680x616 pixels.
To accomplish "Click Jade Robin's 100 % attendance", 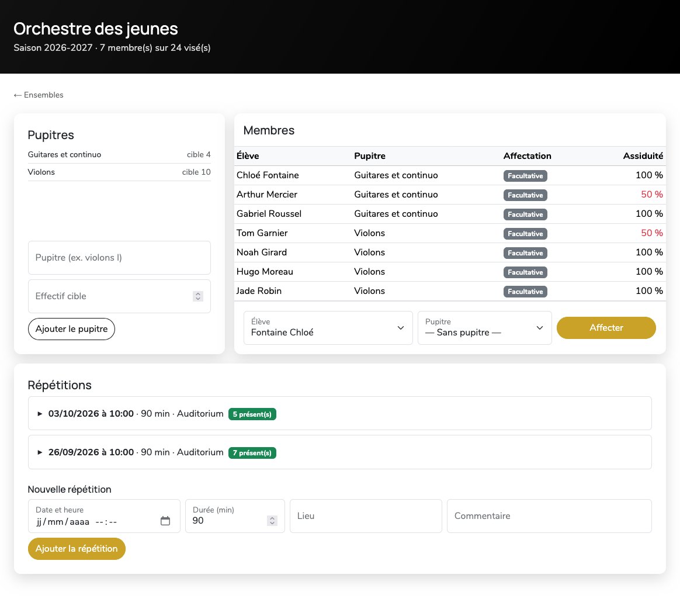I will tap(649, 291).
